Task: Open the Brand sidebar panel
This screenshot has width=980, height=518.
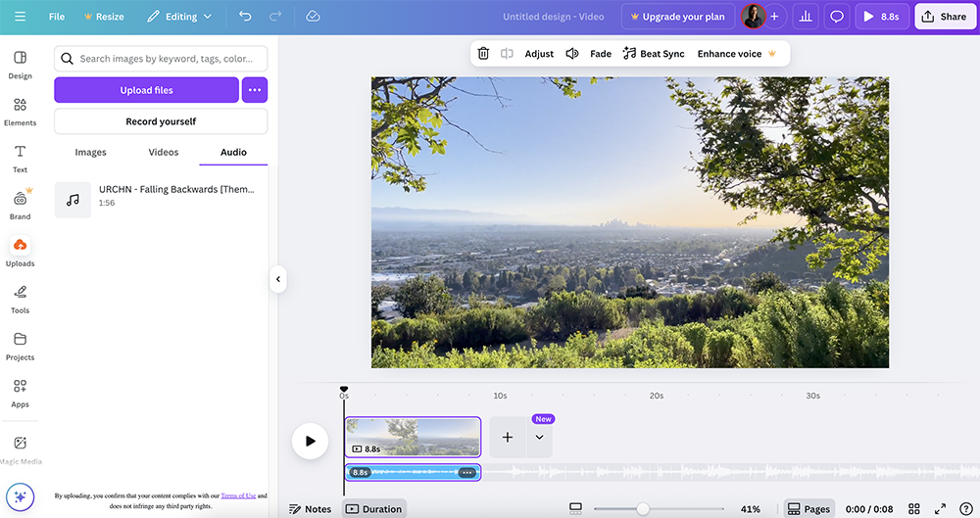Action: tap(20, 206)
